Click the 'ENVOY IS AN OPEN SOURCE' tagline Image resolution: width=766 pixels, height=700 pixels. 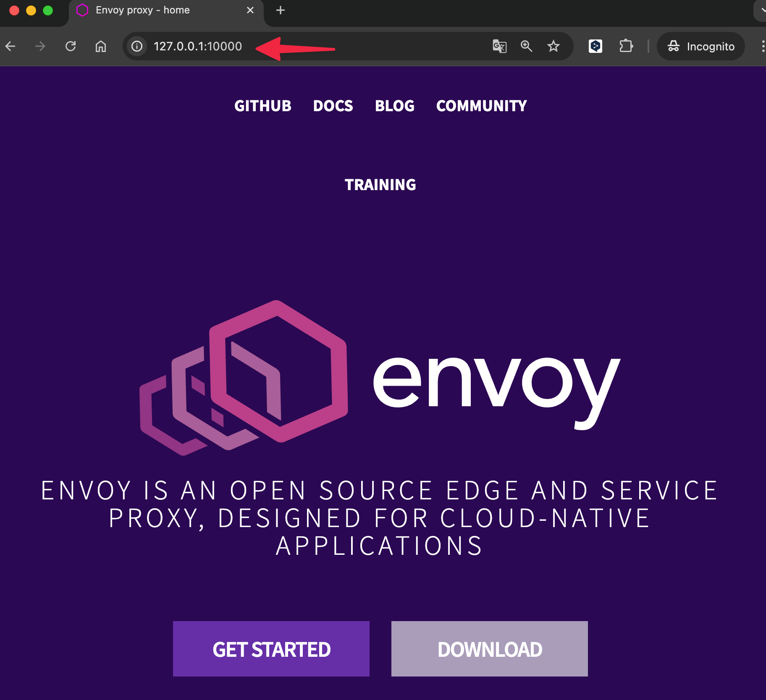click(x=380, y=518)
